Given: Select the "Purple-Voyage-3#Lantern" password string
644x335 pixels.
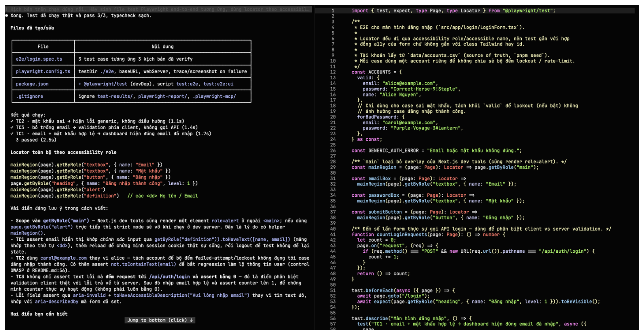Looking at the screenshot, I should pos(426,128).
